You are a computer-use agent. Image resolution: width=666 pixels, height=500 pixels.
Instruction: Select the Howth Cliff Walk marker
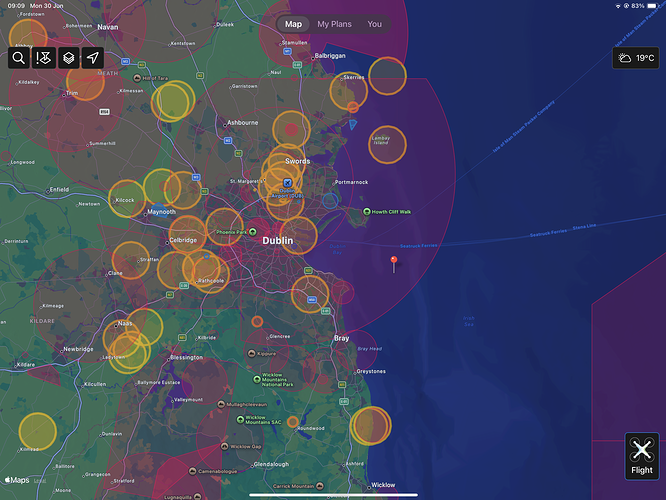(x=367, y=212)
